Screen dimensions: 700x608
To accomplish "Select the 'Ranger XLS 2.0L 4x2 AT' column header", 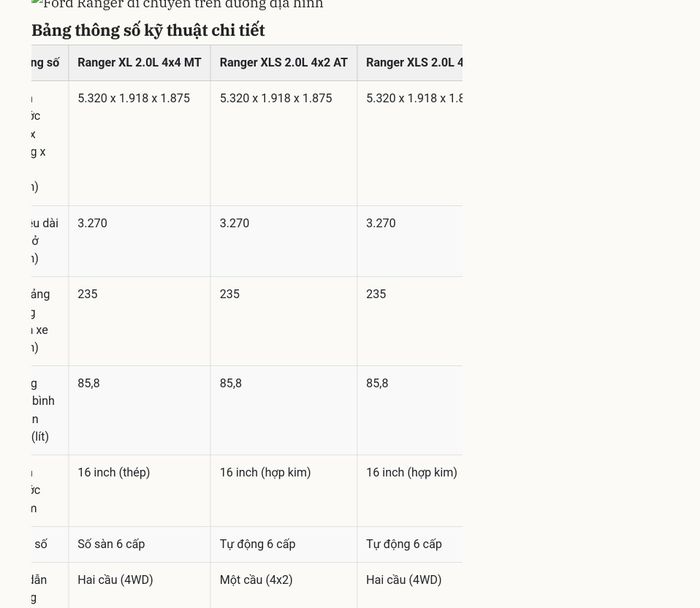I will pyautogui.click(x=283, y=62).
